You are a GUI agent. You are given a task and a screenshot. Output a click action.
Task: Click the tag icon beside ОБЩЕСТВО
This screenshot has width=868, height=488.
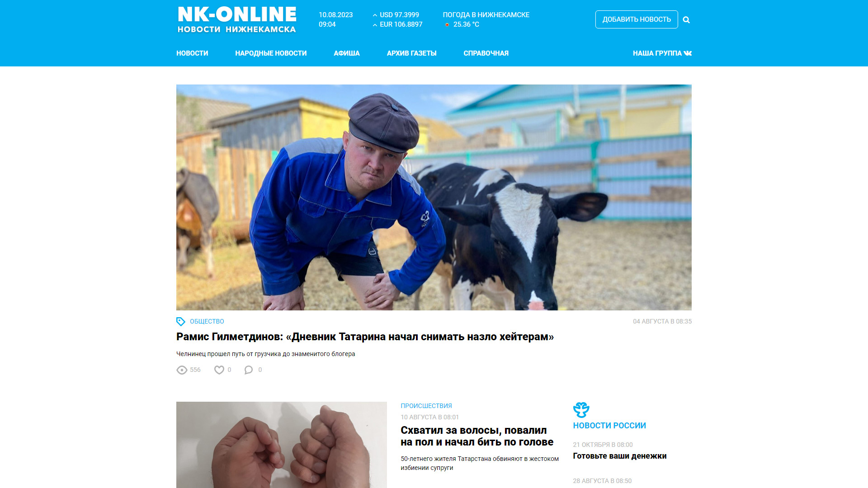(x=181, y=321)
